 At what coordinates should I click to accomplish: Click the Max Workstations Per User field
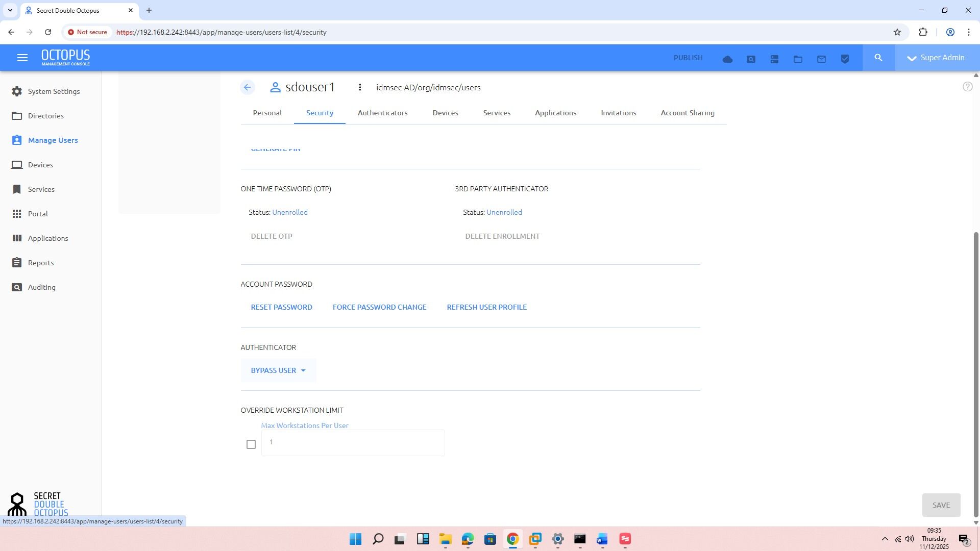pos(352,442)
